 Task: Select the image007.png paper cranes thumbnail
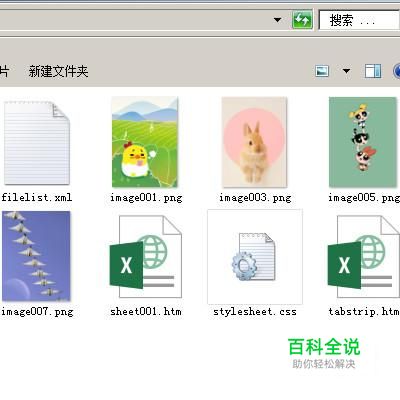(x=36, y=256)
